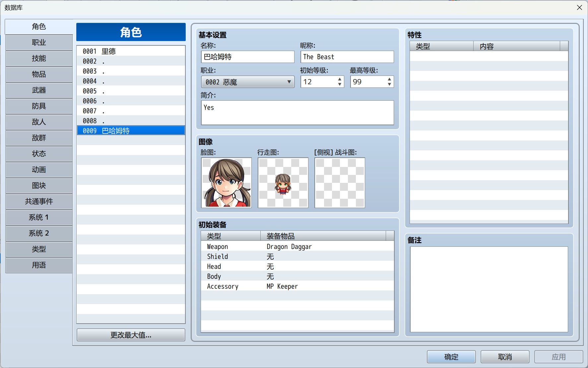588x368 pixels.
Task: Select the empty 战斗图 battler thumbnail
Action: tap(340, 183)
